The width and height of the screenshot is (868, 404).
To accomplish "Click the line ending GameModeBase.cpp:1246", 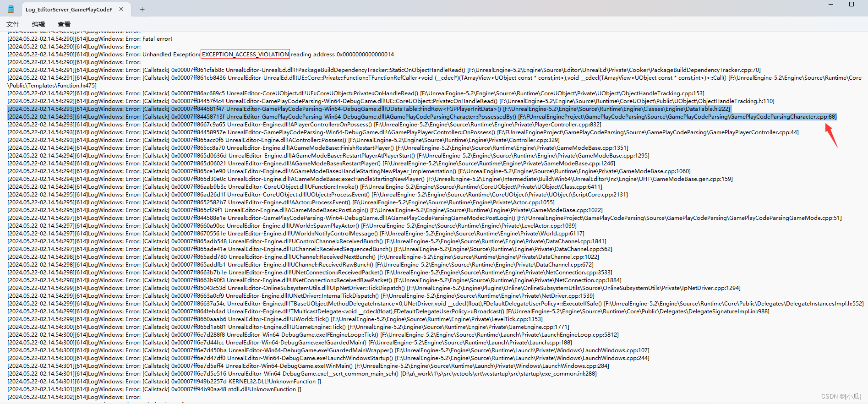I will pos(311,164).
